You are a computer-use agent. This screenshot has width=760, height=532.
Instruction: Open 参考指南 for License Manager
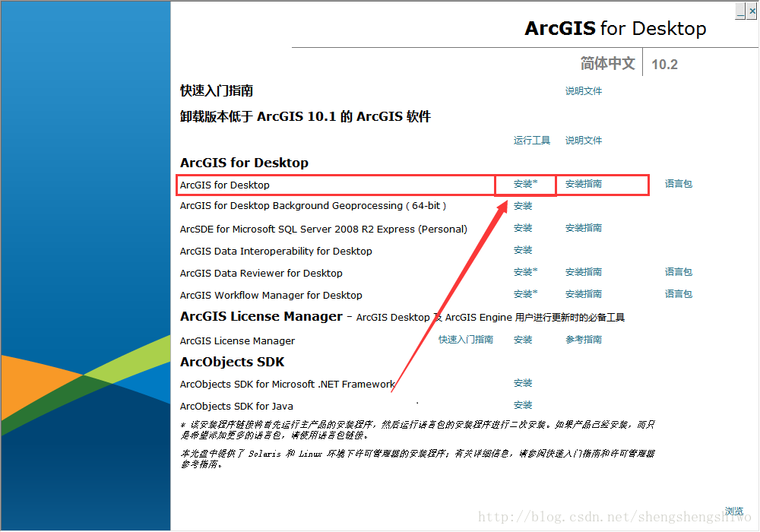pyautogui.click(x=584, y=340)
